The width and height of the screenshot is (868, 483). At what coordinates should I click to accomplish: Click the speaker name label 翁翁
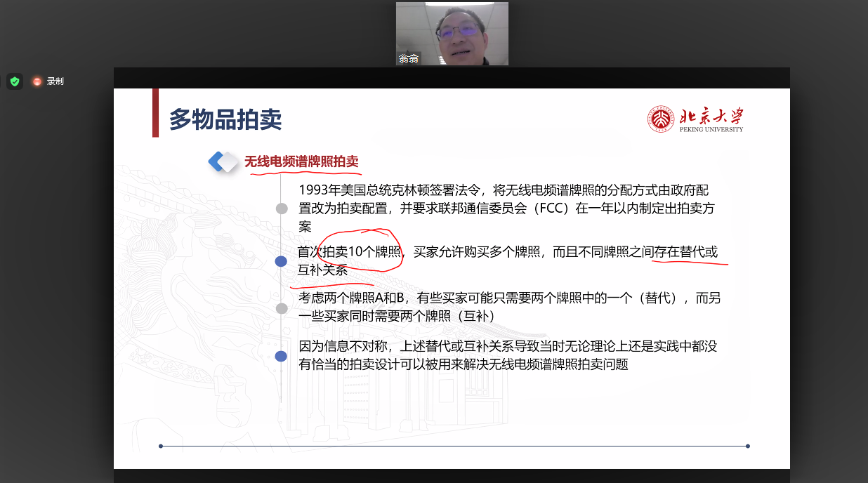pyautogui.click(x=409, y=59)
